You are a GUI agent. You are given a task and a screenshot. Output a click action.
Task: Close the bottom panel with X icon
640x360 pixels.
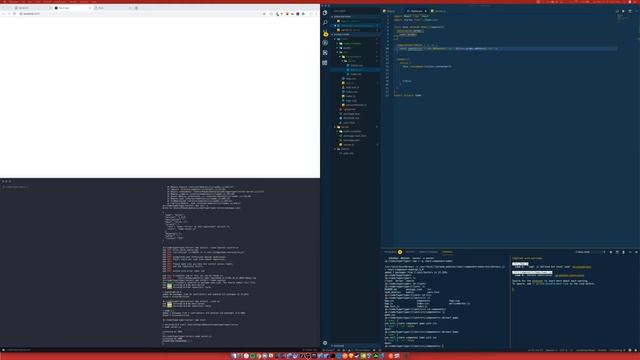(636, 252)
